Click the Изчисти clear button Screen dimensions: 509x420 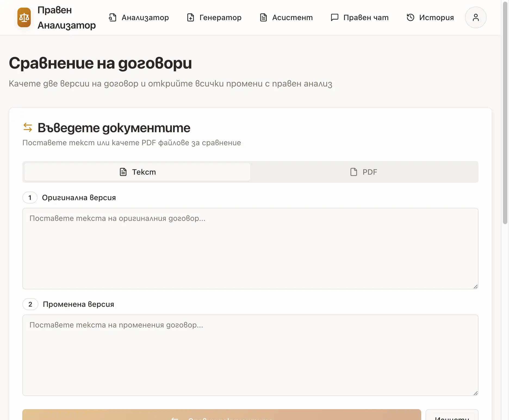[x=452, y=415]
